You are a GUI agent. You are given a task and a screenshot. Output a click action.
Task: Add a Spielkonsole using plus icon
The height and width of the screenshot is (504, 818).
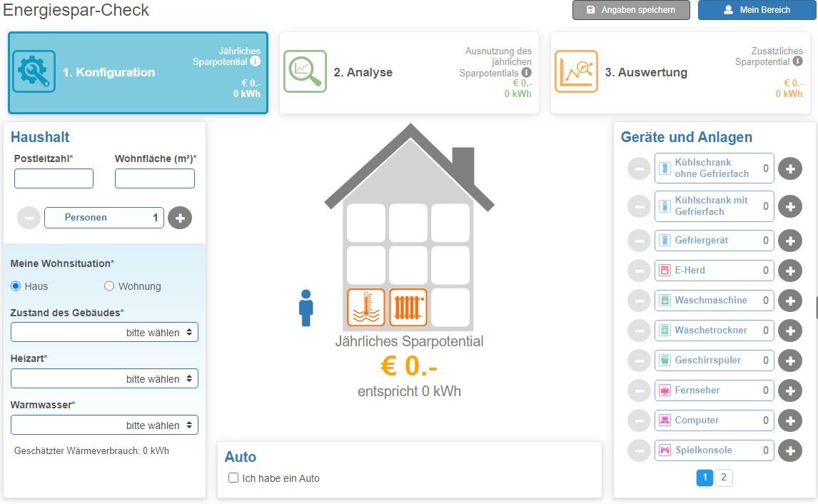789,450
